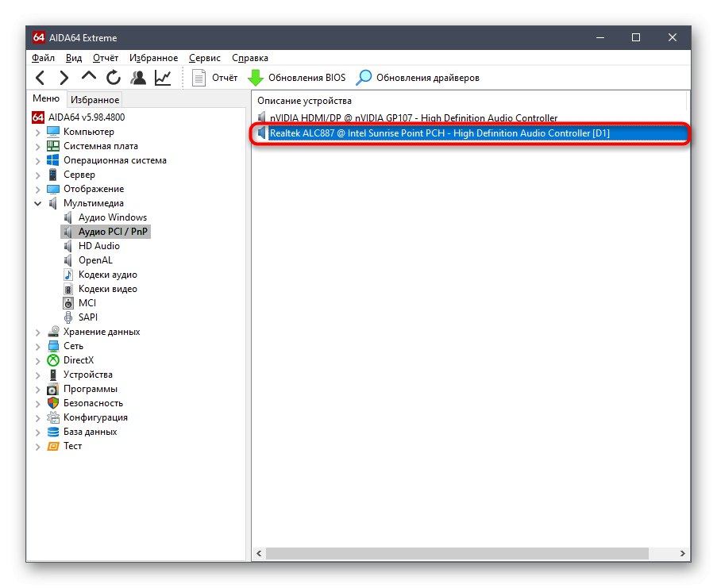Click the Компьютер monitor icon
Image resolution: width=717 pixels, height=588 pixels.
pos(53,132)
